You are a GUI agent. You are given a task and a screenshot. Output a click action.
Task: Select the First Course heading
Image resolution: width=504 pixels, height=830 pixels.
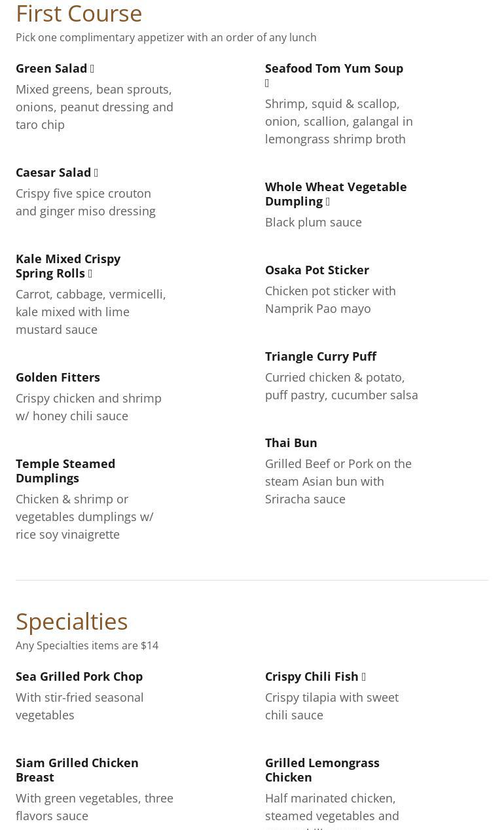click(79, 14)
